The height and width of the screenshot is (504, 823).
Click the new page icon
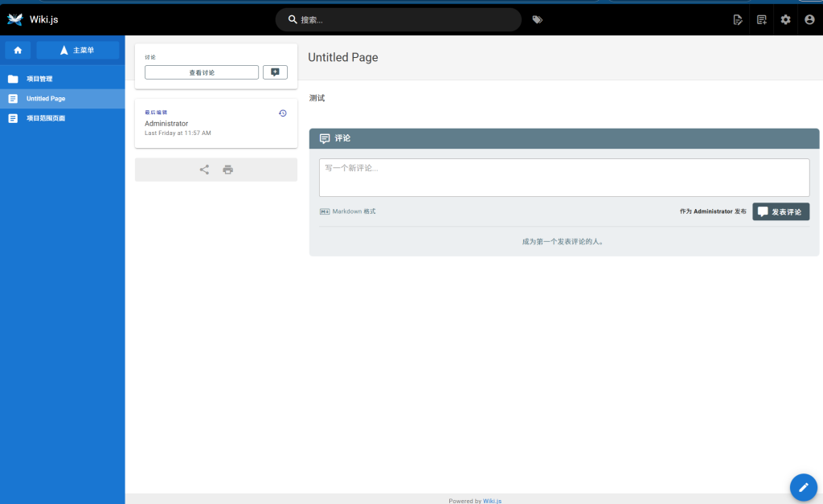click(x=762, y=19)
